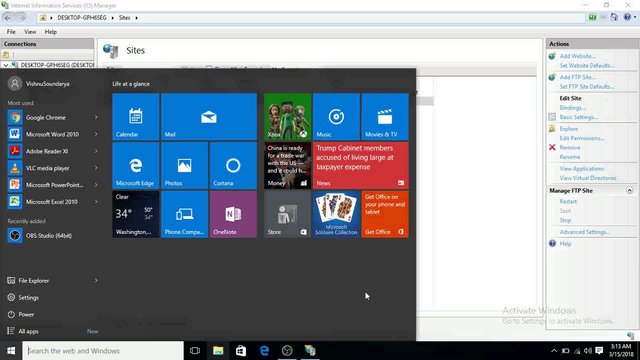Open Edge browser taskbar icon

tap(264, 351)
